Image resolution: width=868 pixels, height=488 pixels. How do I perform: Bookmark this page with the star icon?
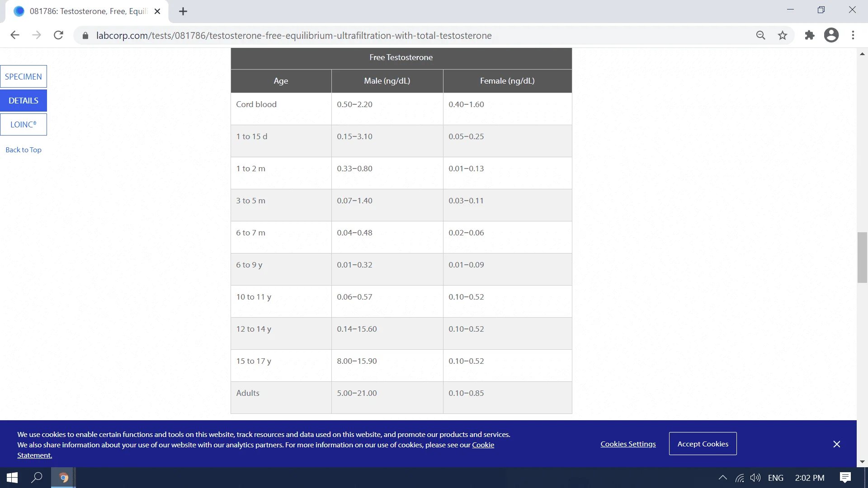(x=783, y=35)
